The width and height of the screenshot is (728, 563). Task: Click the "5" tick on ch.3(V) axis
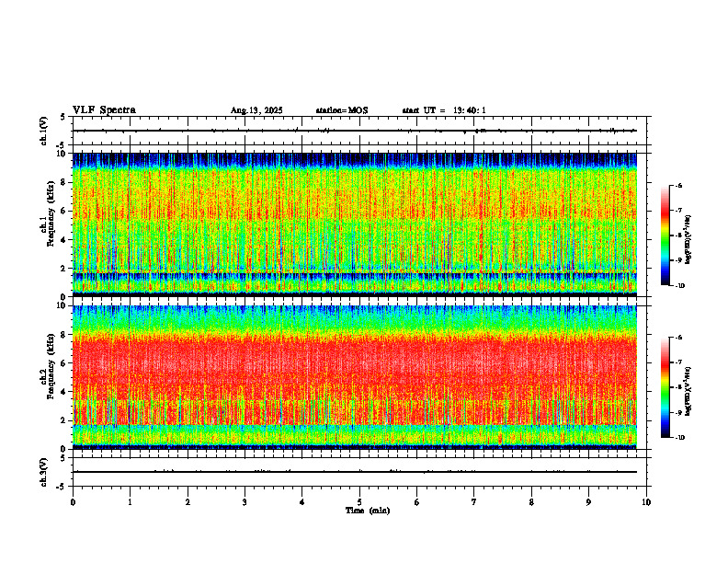(x=63, y=458)
